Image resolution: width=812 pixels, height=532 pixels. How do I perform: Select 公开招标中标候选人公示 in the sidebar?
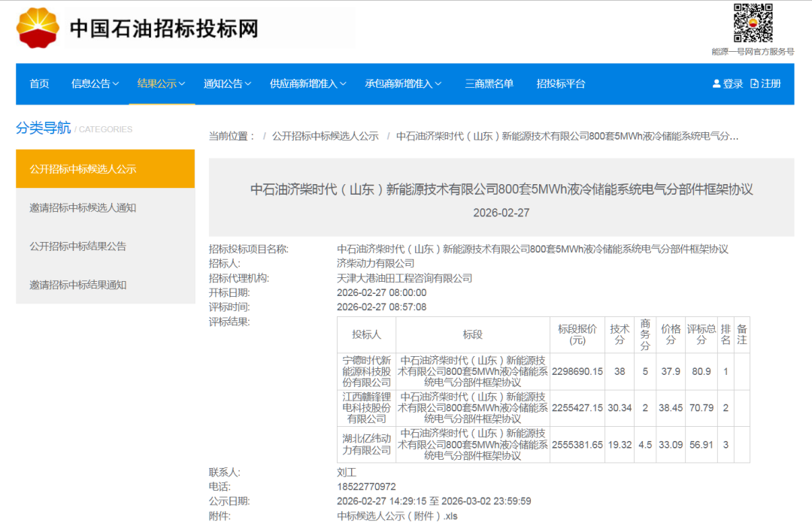tap(83, 169)
